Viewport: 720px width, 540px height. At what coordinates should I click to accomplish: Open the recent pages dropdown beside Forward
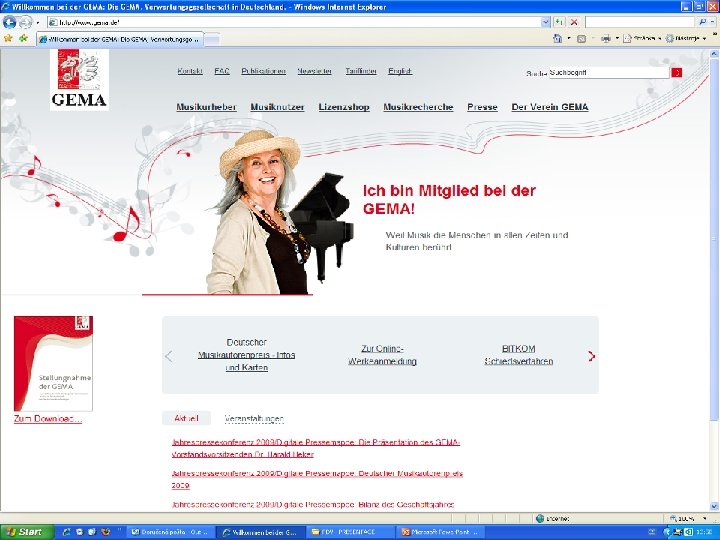coord(38,22)
